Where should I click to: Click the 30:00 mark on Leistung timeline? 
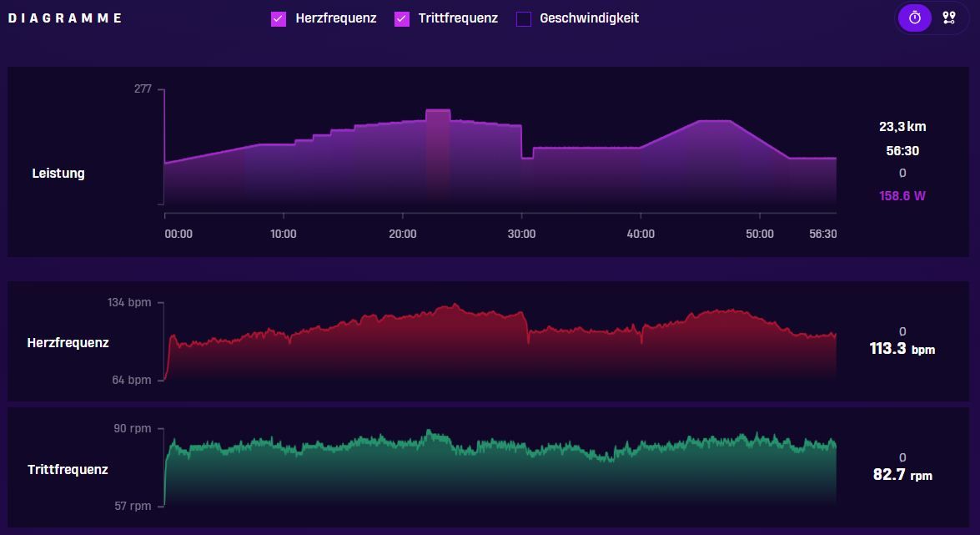point(521,234)
